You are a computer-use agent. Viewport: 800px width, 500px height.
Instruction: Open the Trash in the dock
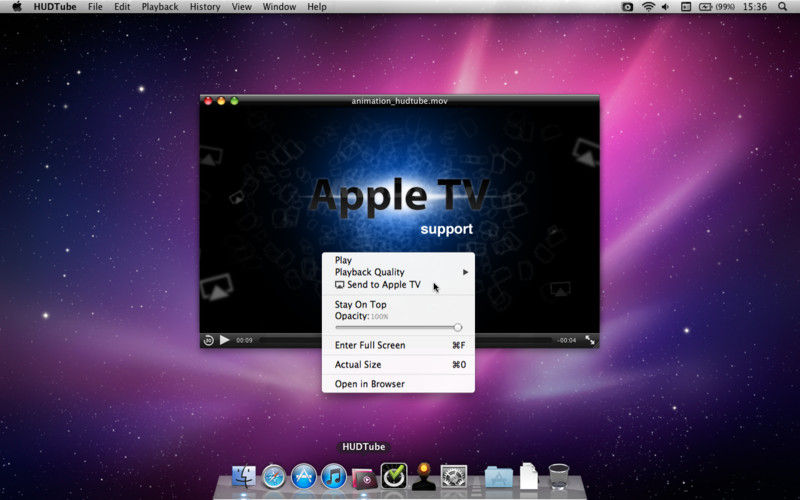tap(559, 476)
